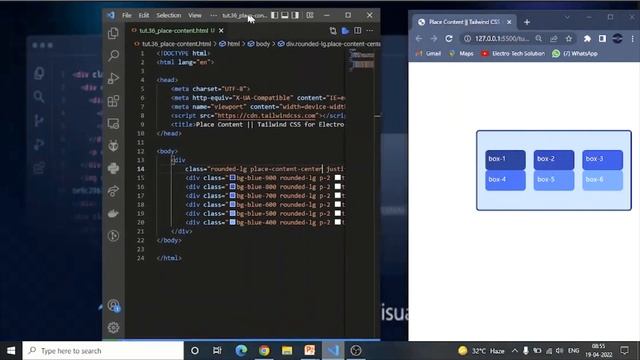Click the split editor icon

[x=358, y=31]
